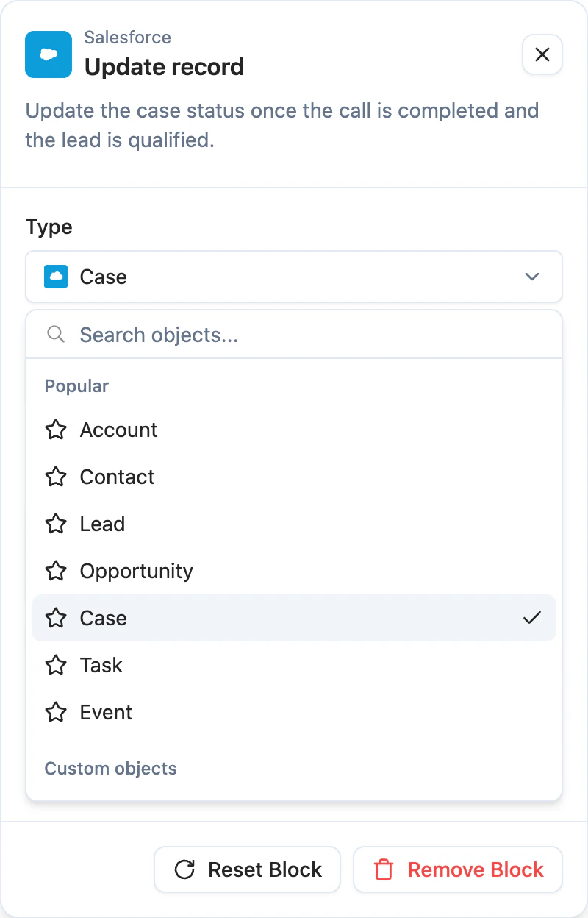Toggle the star beside Event
This screenshot has height=918, width=588.
(56, 712)
